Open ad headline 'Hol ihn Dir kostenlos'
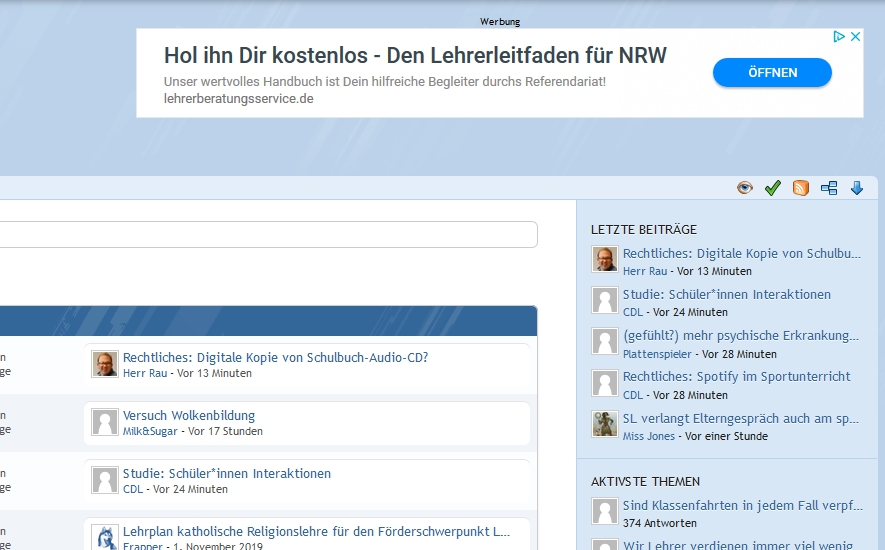This screenshot has width=885, height=550. (x=415, y=54)
